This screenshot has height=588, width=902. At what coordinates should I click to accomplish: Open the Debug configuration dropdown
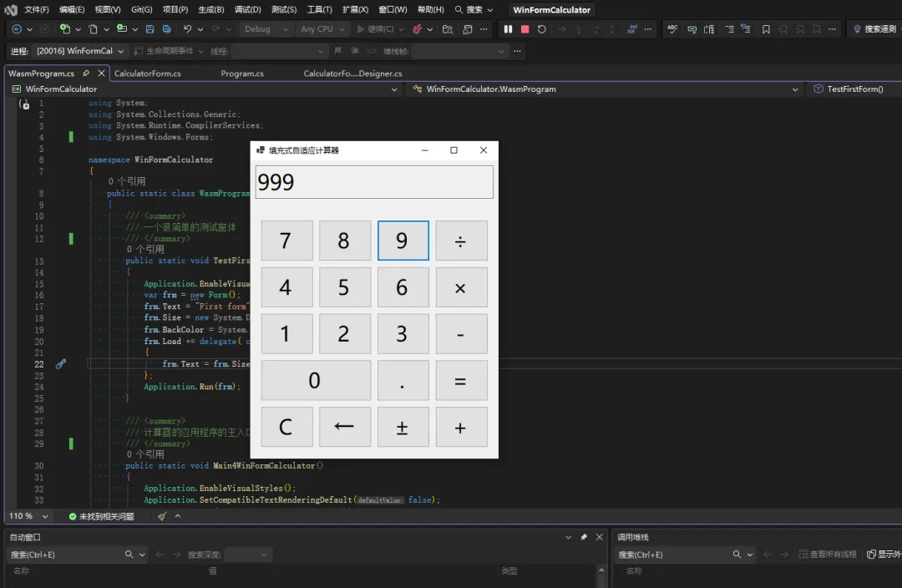point(264,29)
